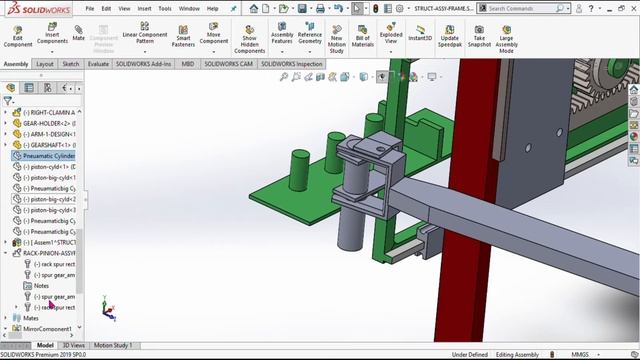
Task: Collapse the RACK-PINION-ASSY node
Action: pos(5,253)
